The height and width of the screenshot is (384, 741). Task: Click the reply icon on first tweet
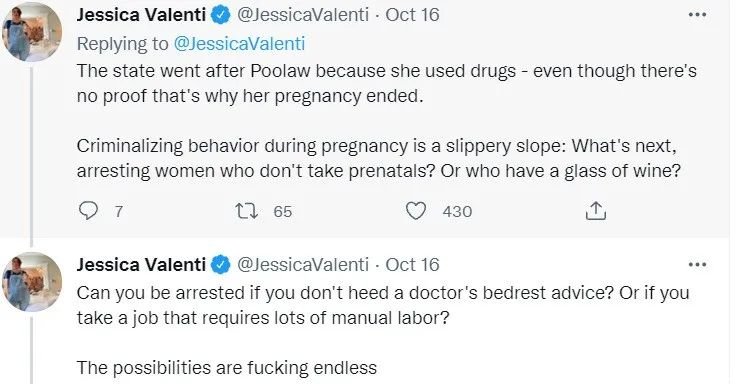tap(88, 211)
